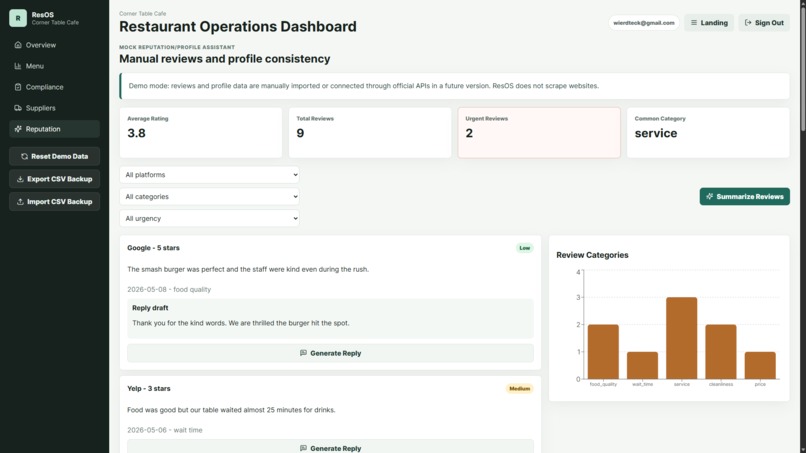806x453 pixels.
Task: Click the Sign Out button
Action: [x=764, y=23]
